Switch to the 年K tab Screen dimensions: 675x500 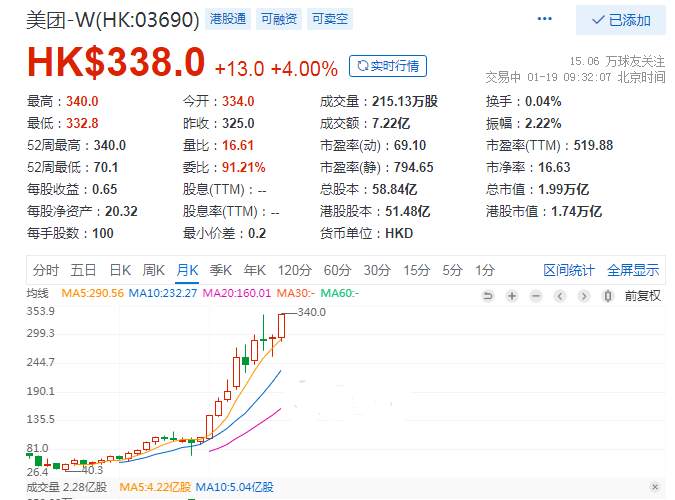254,270
